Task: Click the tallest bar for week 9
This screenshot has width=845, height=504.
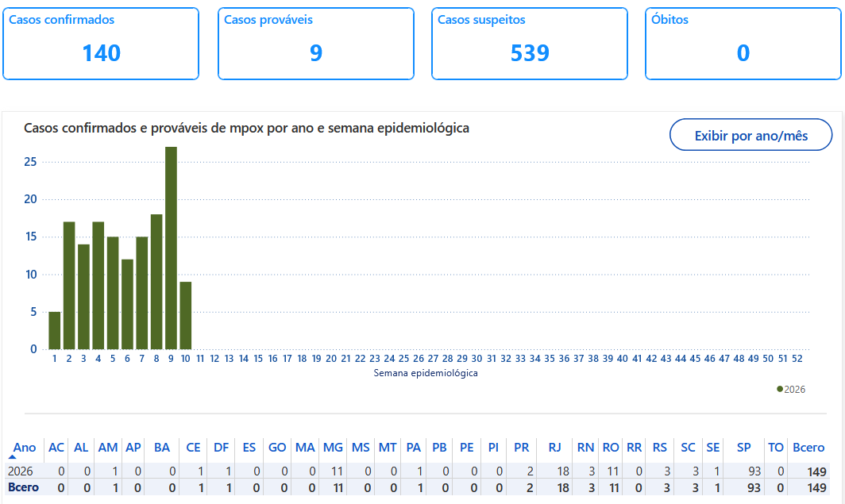Action: [x=171, y=248]
